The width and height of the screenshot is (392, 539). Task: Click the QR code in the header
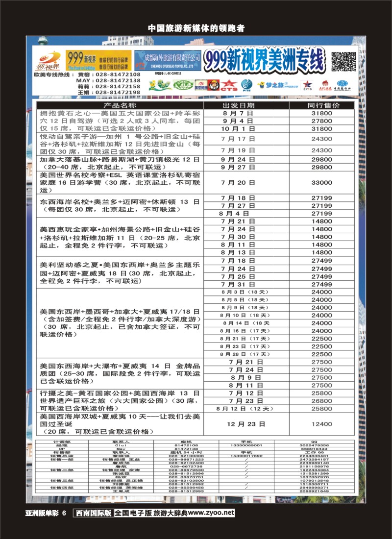click(x=343, y=62)
